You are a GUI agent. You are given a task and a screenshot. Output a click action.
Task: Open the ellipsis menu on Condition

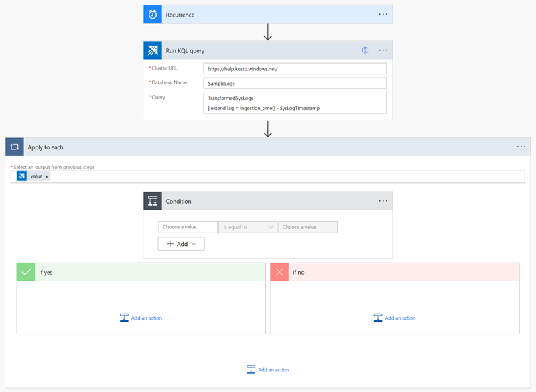(384, 201)
